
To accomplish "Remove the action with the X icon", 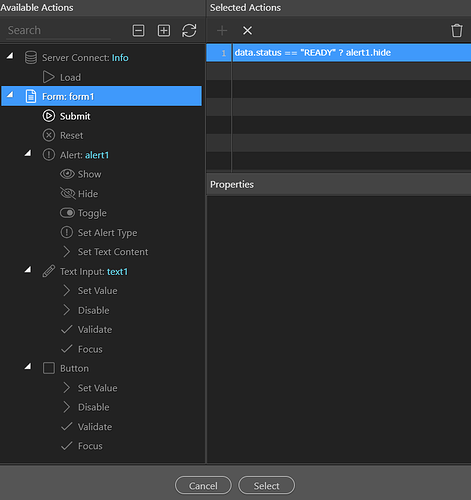I will [x=247, y=31].
